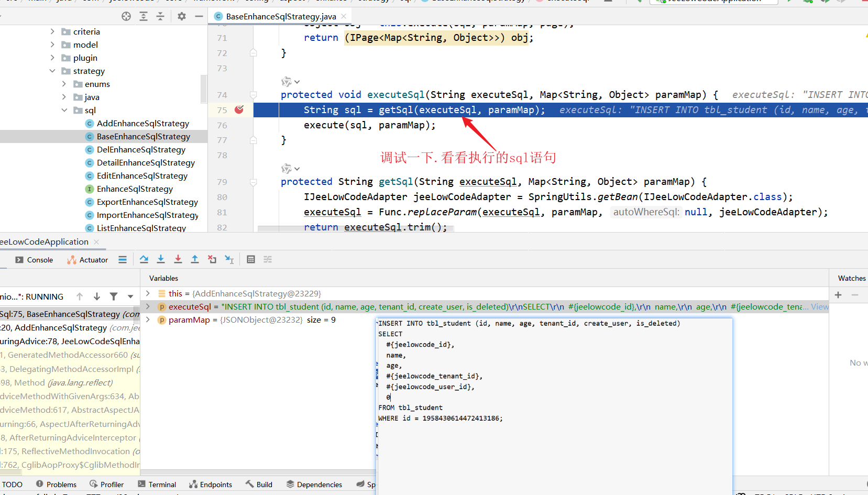Expand paramMap variable node
This screenshot has width=868, height=495.
pos(148,320)
